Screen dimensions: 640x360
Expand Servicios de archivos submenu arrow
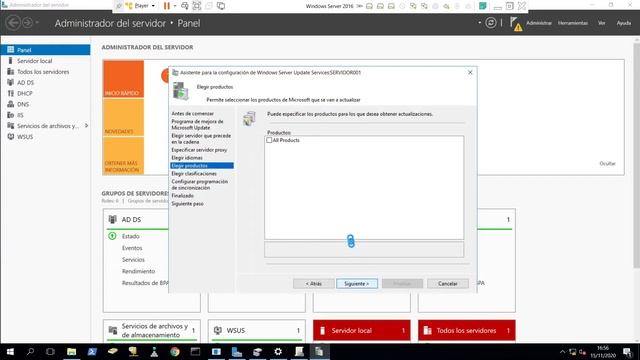pyautogui.click(x=87, y=126)
